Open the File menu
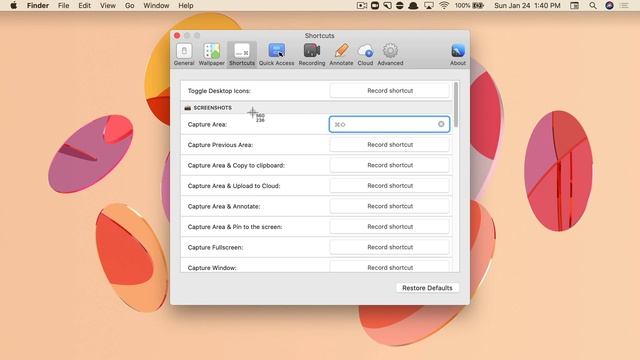This screenshot has width=640, height=360. [x=63, y=6]
